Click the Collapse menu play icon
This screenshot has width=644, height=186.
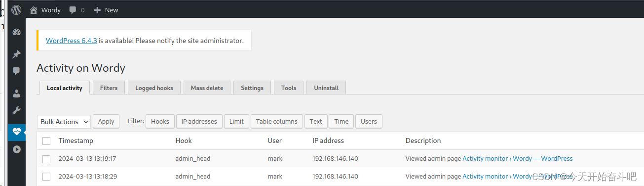17,149
